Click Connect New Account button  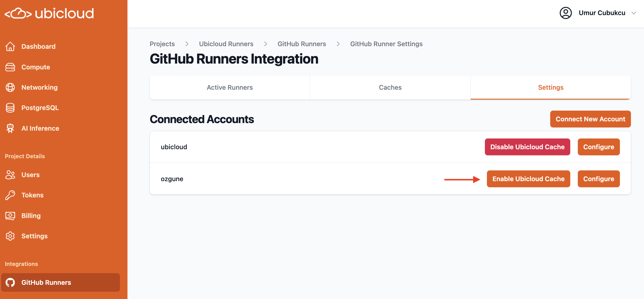coord(590,119)
